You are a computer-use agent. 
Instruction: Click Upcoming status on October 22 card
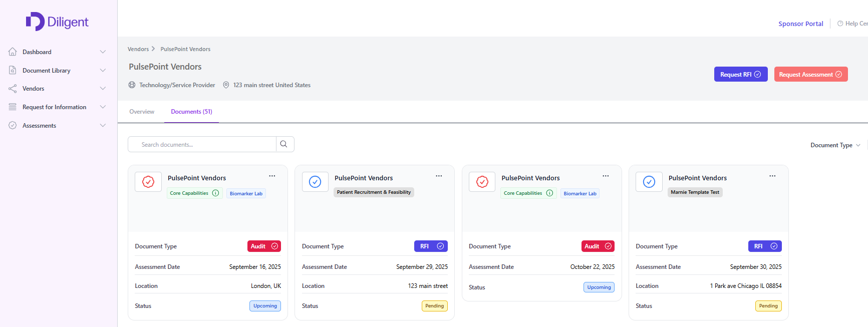coord(599,287)
